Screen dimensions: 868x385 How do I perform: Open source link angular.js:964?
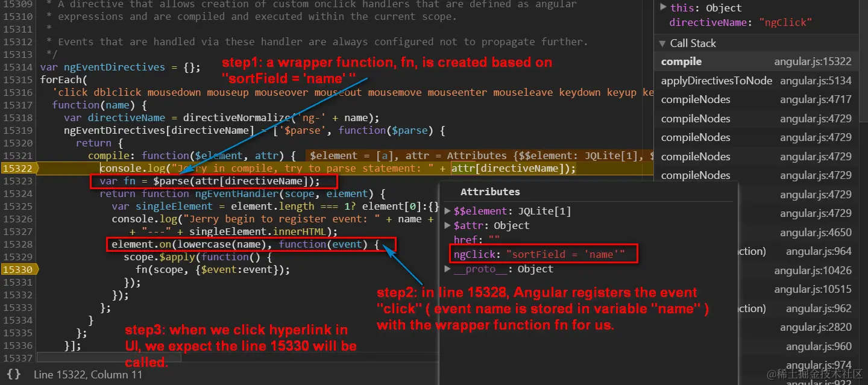click(819, 251)
